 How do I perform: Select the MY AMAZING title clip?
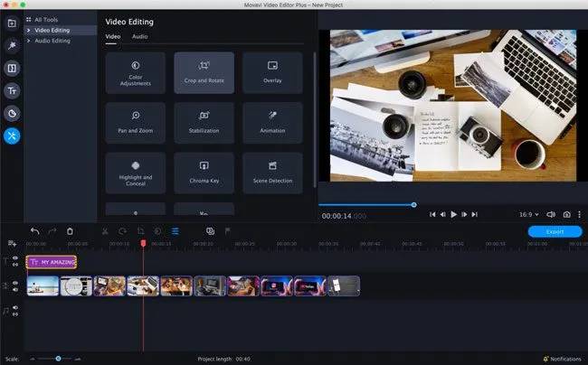52,262
